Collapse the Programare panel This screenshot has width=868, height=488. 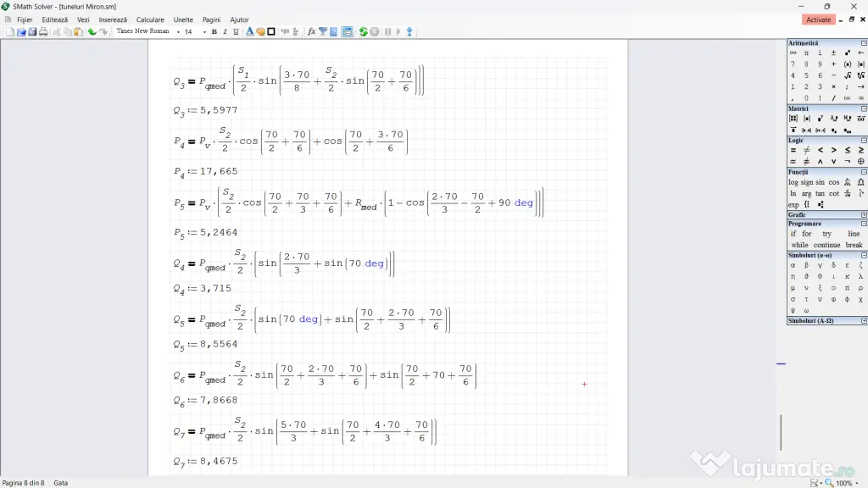pos(864,224)
